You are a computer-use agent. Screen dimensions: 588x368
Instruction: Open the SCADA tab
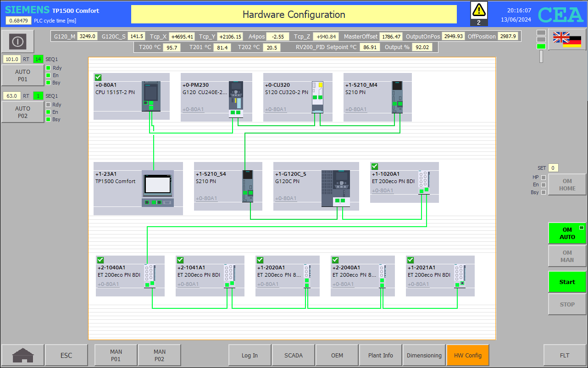294,355
